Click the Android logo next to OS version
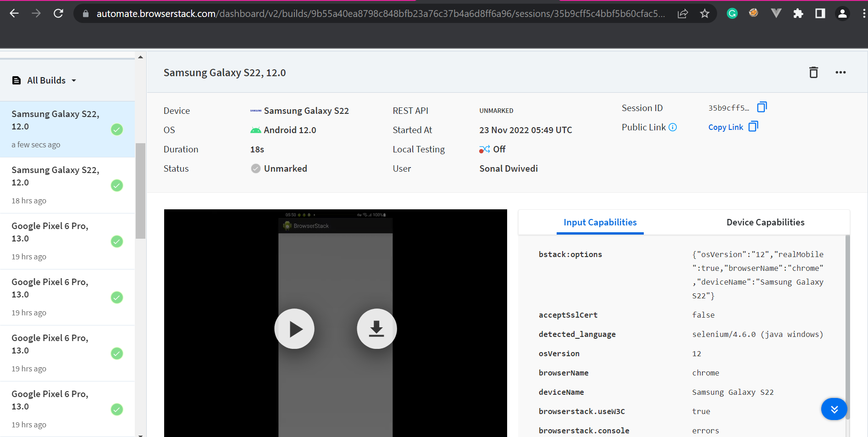The width and height of the screenshot is (868, 437). (x=255, y=130)
